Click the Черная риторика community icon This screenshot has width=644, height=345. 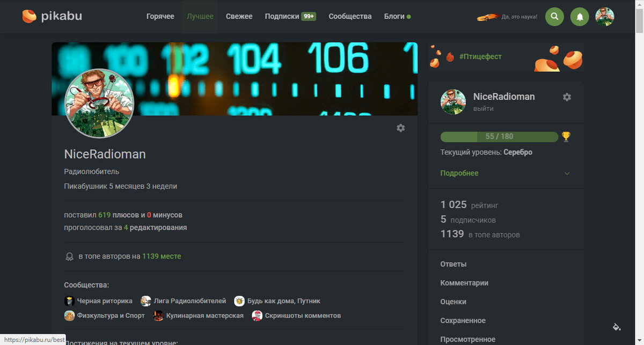(69, 301)
